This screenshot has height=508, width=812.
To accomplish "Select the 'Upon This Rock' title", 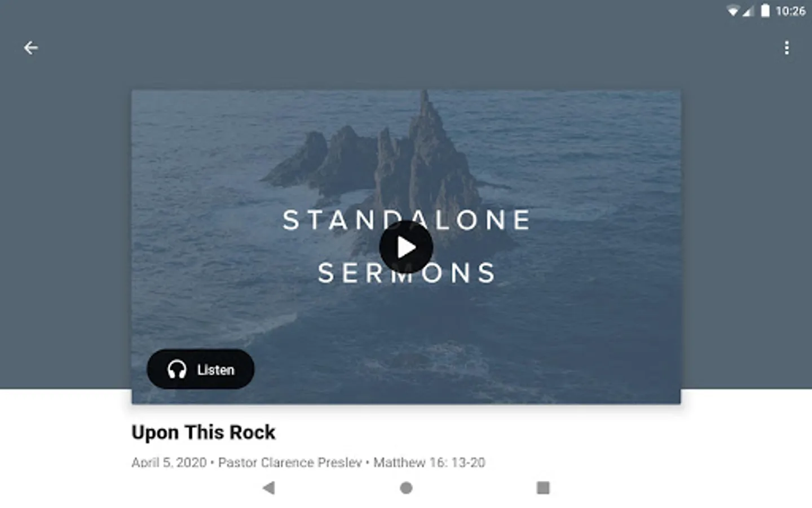I will tap(204, 432).
